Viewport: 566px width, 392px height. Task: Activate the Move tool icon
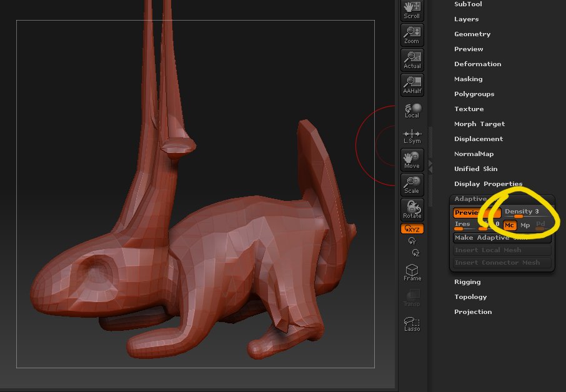pyautogui.click(x=412, y=160)
